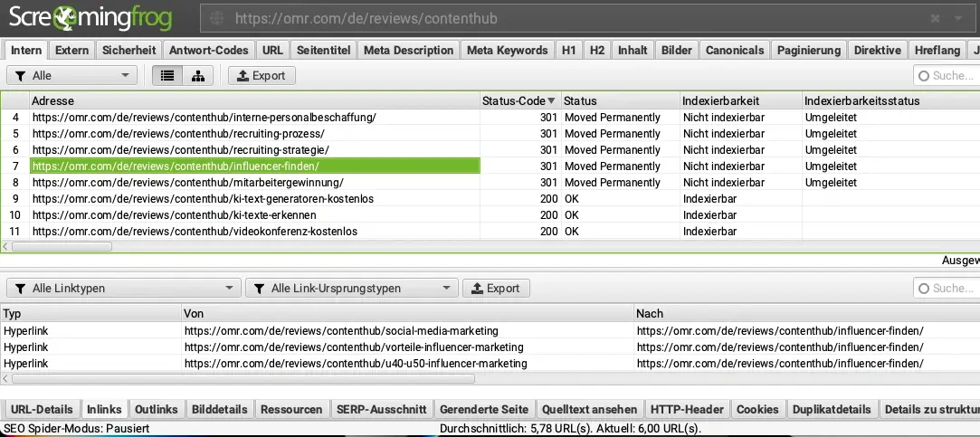Open the Inhalt tab

coord(633,50)
